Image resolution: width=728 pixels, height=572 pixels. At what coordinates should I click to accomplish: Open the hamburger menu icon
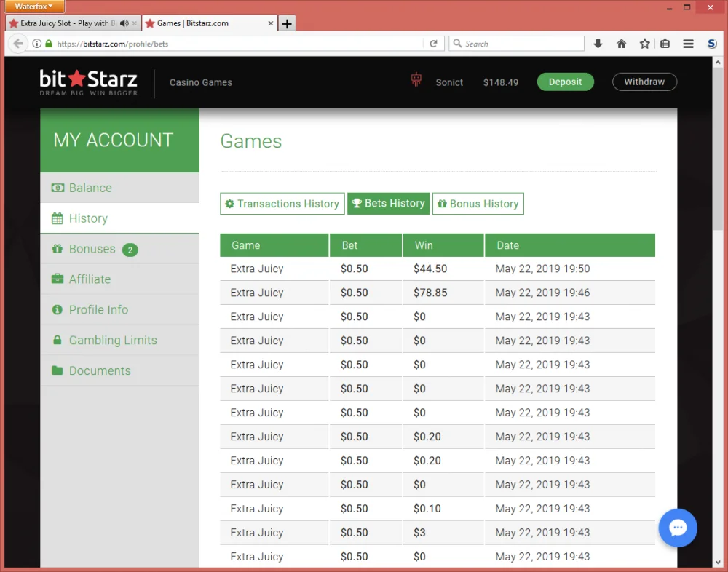click(688, 44)
